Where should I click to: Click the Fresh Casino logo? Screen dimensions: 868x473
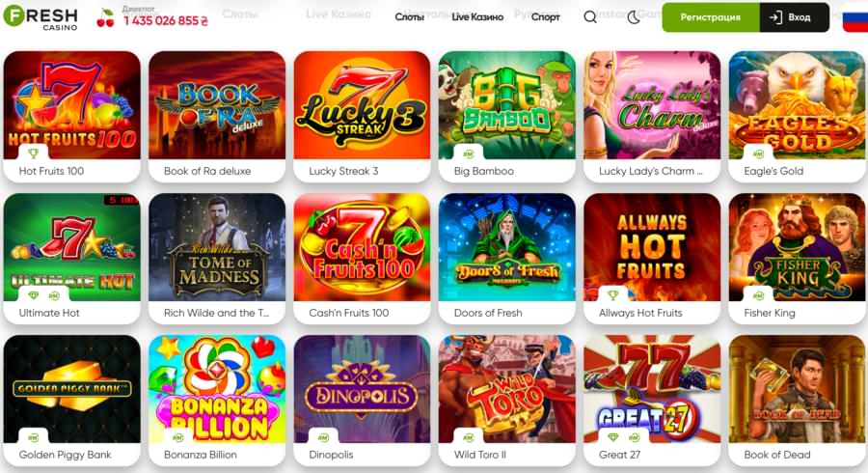click(41, 17)
